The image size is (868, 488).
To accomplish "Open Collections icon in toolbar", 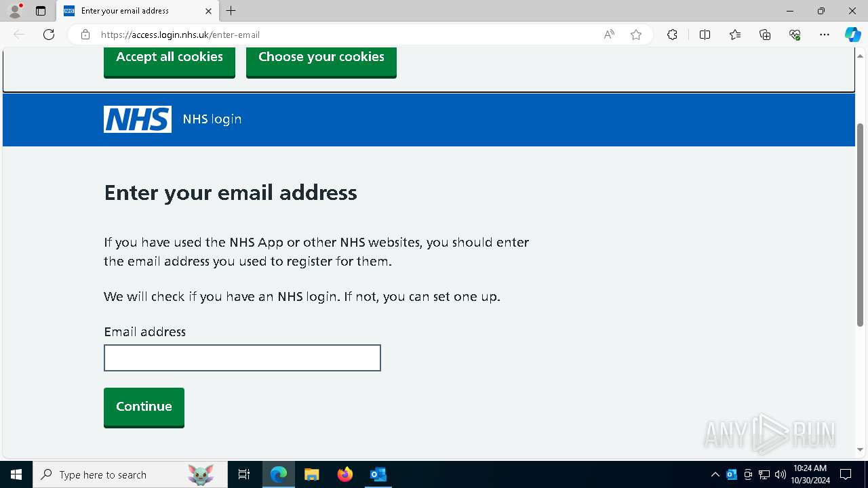I will (x=765, y=35).
